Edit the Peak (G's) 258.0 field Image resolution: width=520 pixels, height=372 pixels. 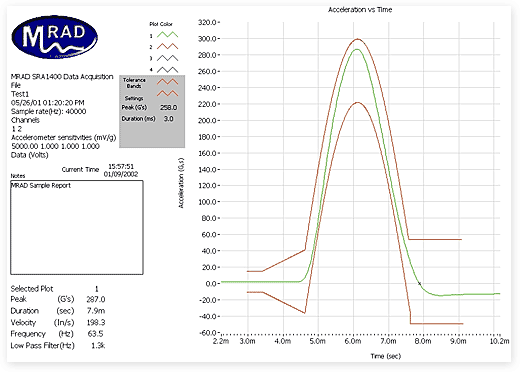pyautogui.click(x=169, y=108)
